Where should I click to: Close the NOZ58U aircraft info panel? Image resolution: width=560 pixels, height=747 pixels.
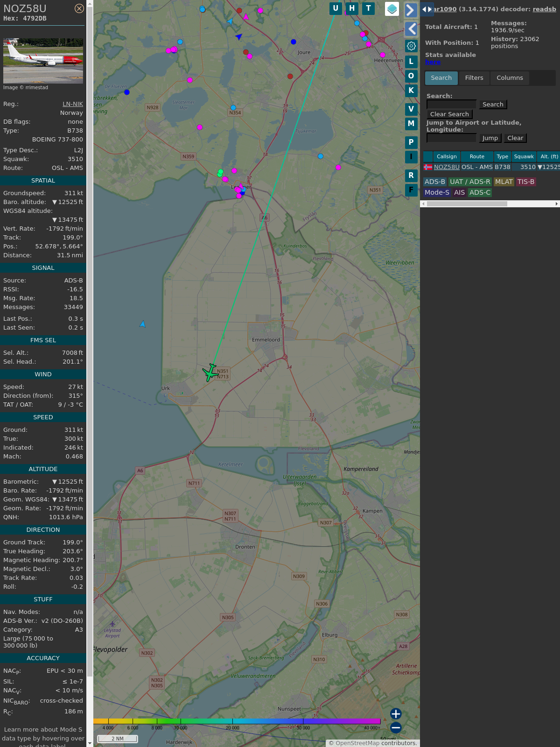pyautogui.click(x=79, y=8)
